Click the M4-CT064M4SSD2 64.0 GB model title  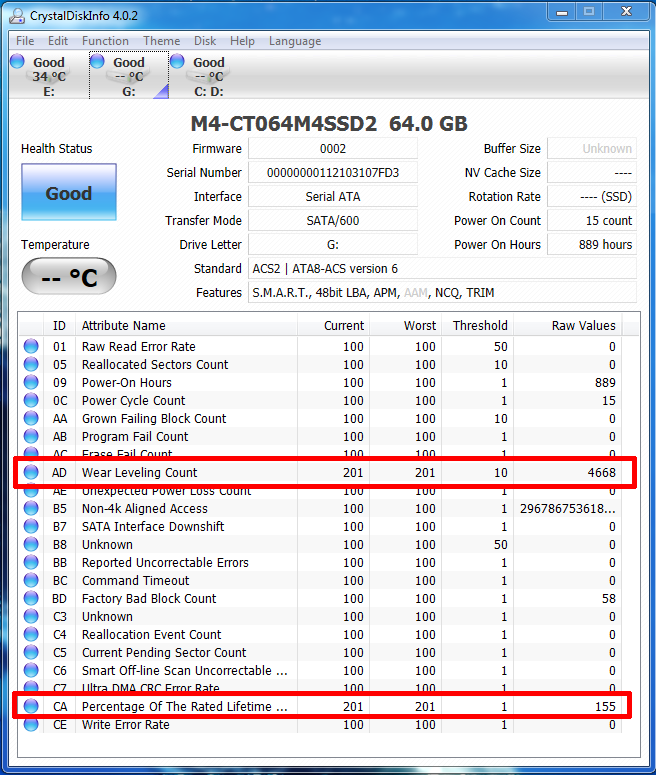[329, 124]
